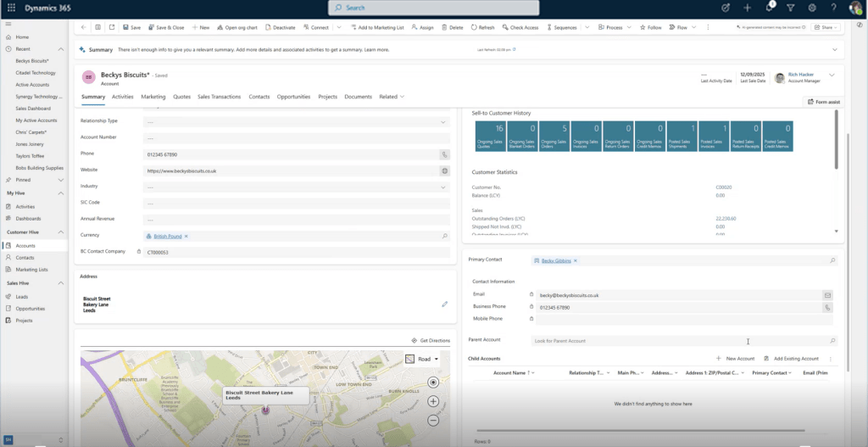The width and height of the screenshot is (868, 447).
Task: Click the Search box at top
Action: click(x=433, y=8)
